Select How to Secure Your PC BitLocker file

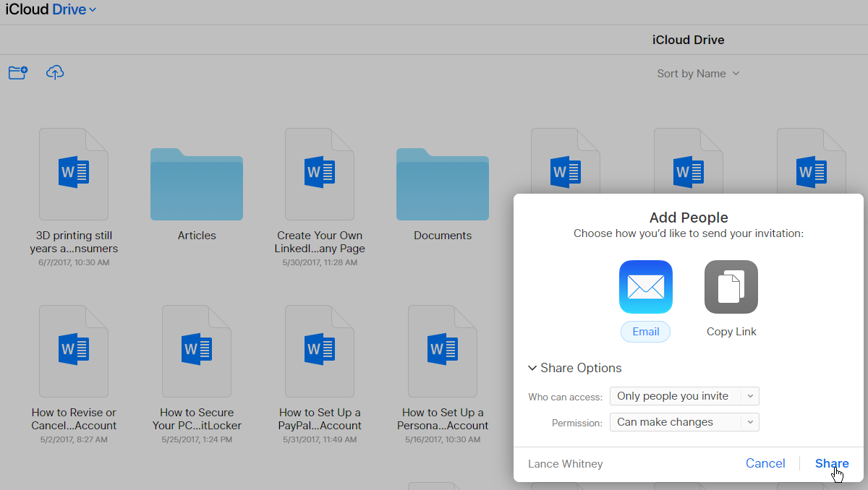point(197,351)
